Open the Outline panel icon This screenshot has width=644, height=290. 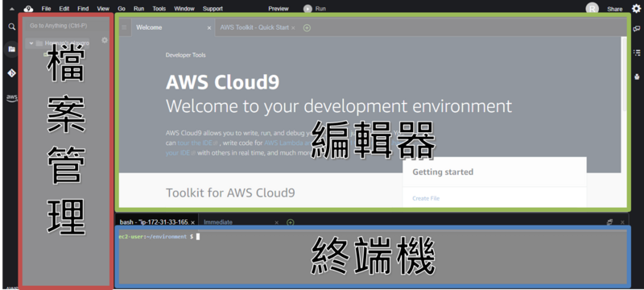pyautogui.click(x=637, y=52)
